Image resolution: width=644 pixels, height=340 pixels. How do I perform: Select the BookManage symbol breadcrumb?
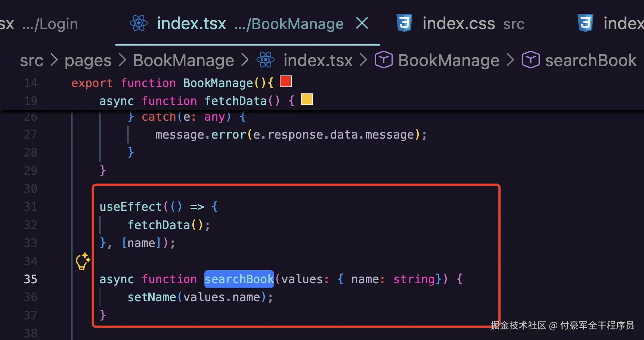point(449,61)
